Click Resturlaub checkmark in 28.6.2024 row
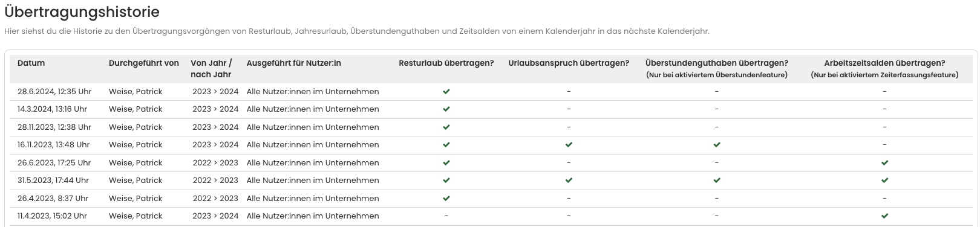The image size is (980, 227). tap(446, 92)
